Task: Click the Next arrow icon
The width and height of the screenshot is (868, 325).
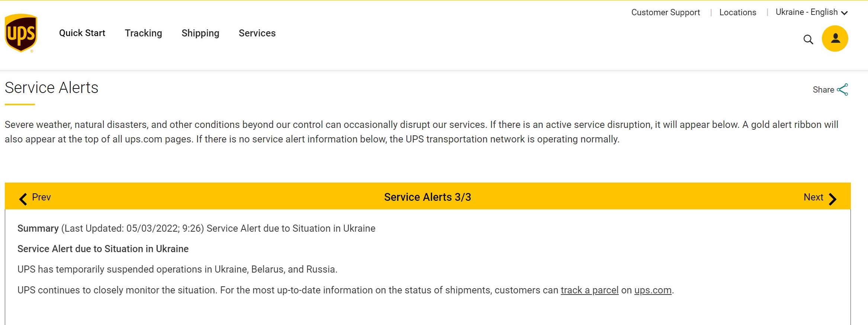Action: (x=833, y=198)
